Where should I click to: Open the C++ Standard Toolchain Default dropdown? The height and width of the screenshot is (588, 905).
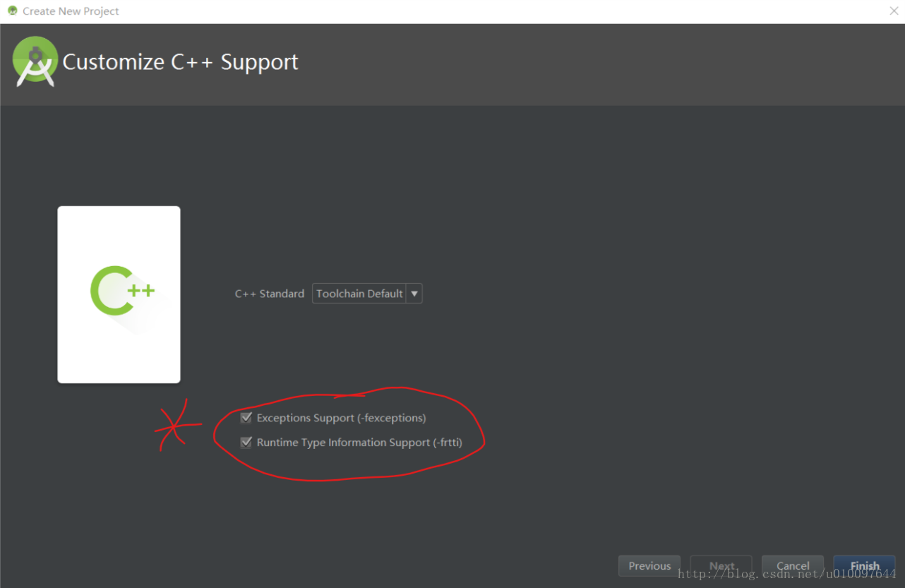367,294
